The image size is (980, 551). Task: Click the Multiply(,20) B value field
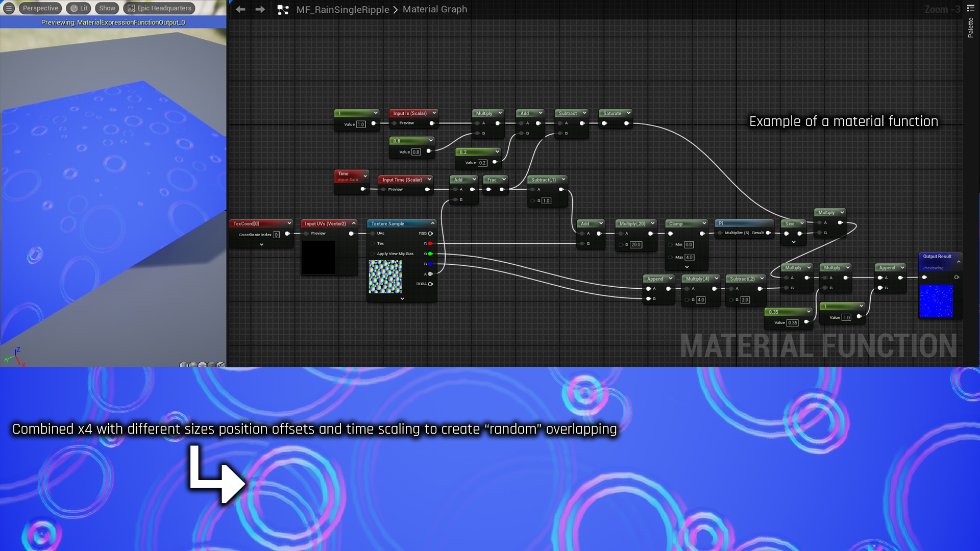[635, 245]
